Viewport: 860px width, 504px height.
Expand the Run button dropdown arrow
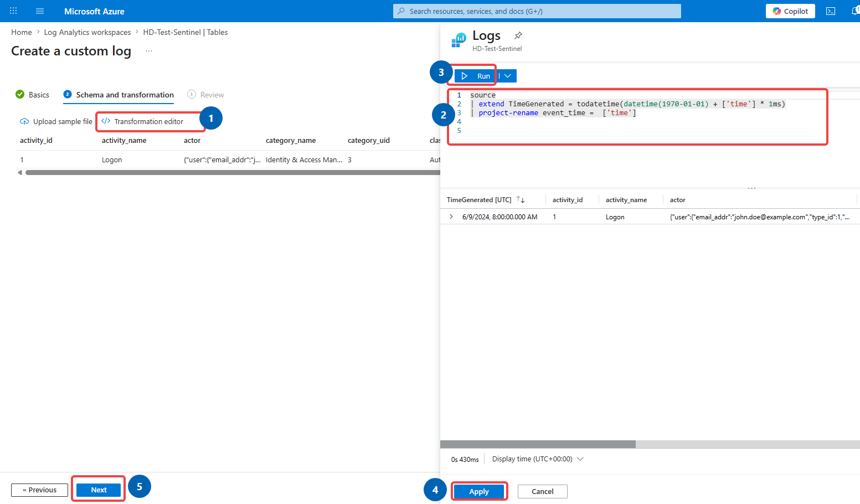(x=507, y=76)
